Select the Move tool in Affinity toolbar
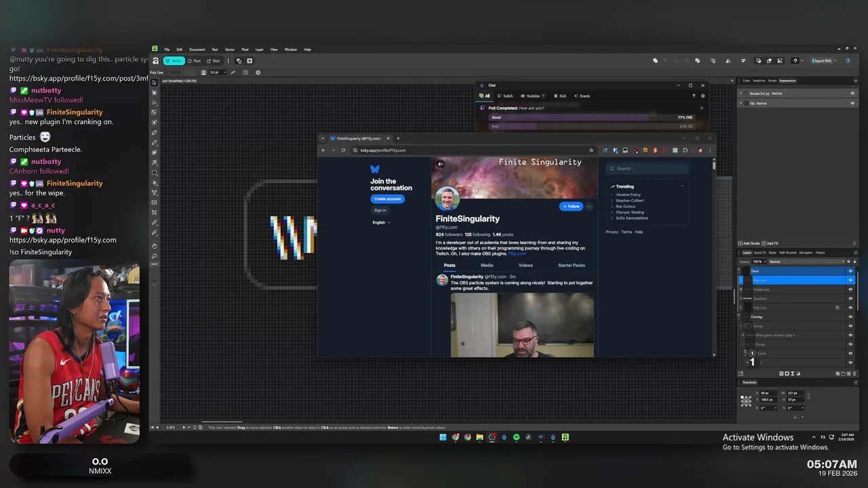 point(154,82)
